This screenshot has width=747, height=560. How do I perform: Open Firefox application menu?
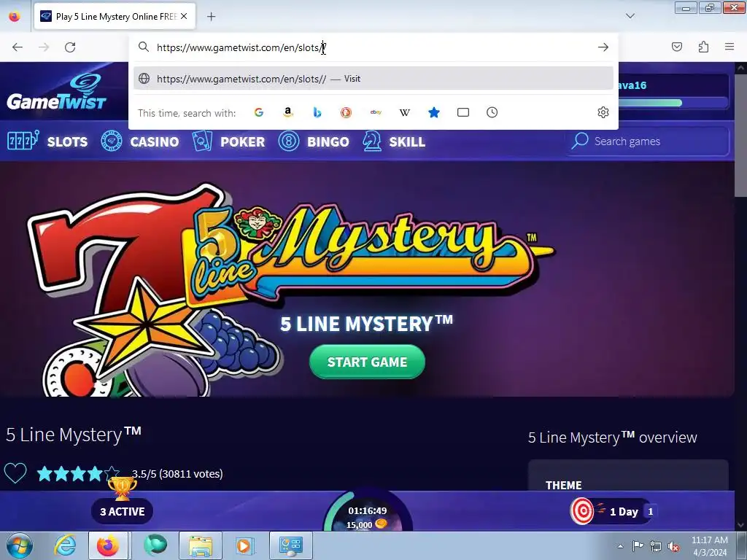pyautogui.click(x=729, y=47)
